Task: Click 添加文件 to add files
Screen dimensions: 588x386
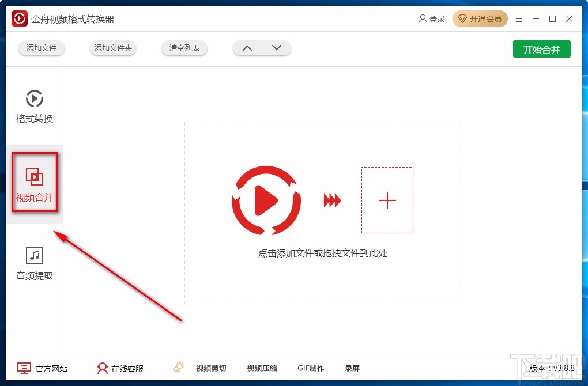Action: 41,48
